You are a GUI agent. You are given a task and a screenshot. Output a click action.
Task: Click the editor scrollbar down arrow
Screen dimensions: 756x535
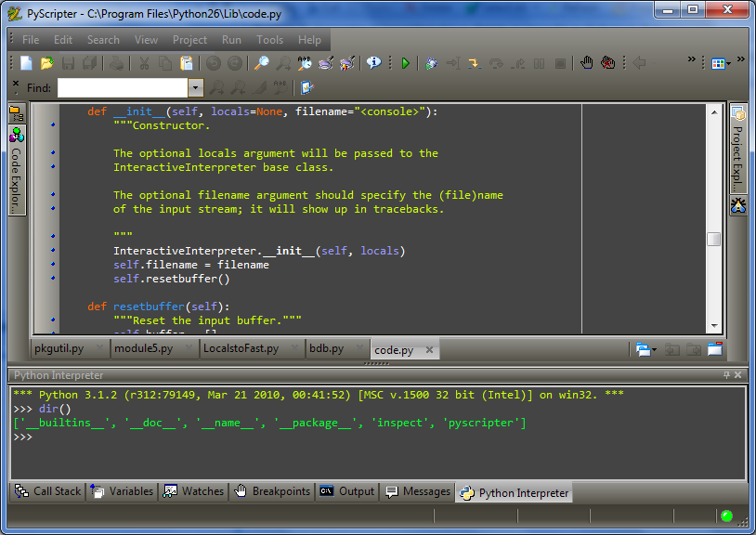(714, 326)
